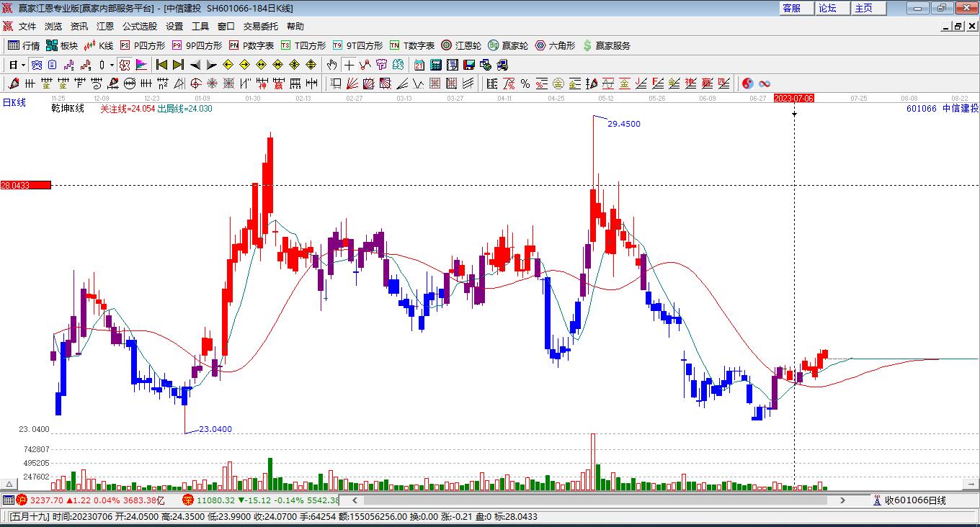Jump to last bar icon
980x527 pixels.
point(178,65)
